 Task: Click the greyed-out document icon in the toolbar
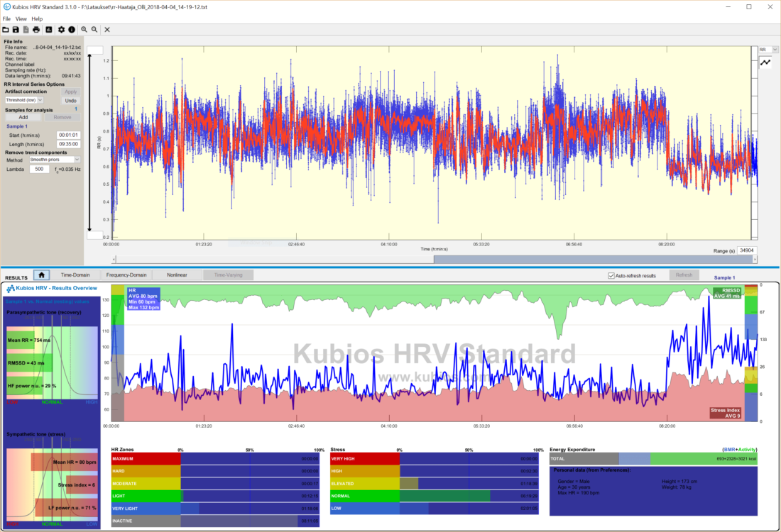point(26,30)
